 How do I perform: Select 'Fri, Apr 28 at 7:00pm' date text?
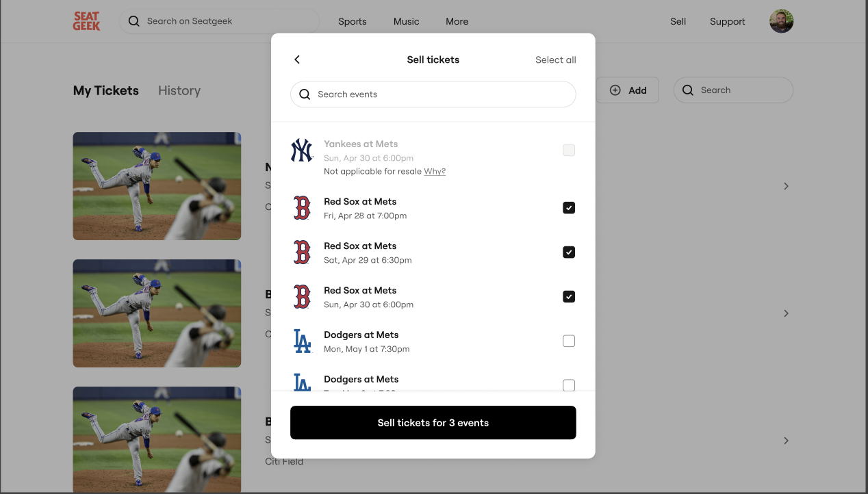click(366, 216)
